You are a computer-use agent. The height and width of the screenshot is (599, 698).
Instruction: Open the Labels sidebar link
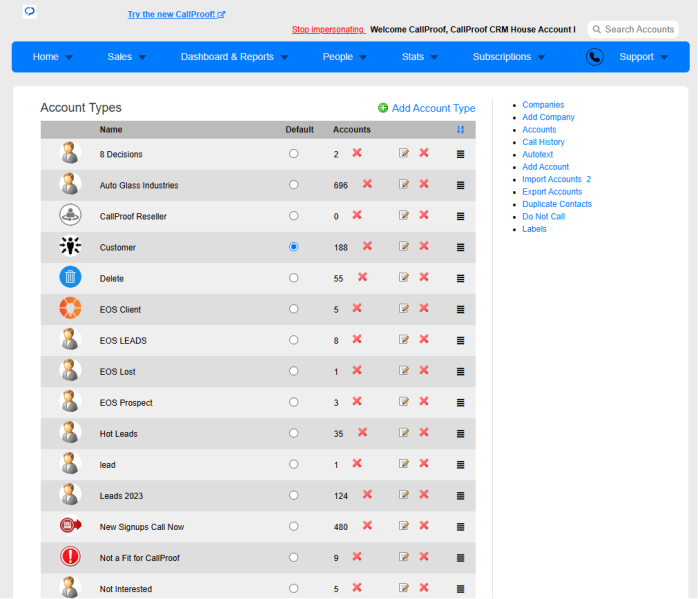click(x=534, y=229)
